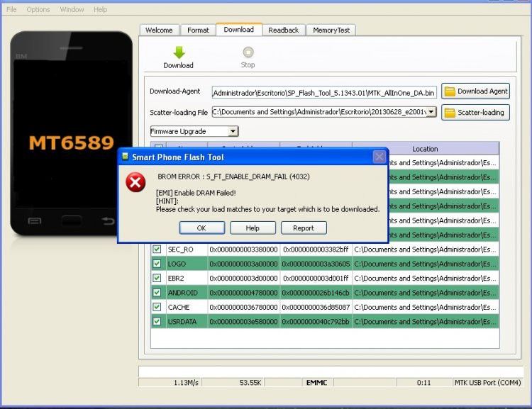Click the LOGO partition name
532x409 pixels.
(x=177, y=264)
